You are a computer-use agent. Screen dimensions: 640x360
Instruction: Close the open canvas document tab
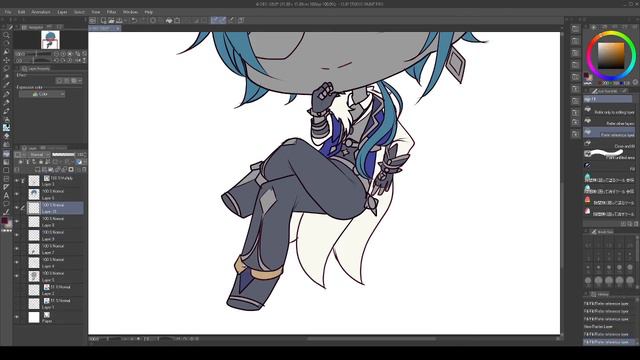pyautogui.click(x=118, y=29)
